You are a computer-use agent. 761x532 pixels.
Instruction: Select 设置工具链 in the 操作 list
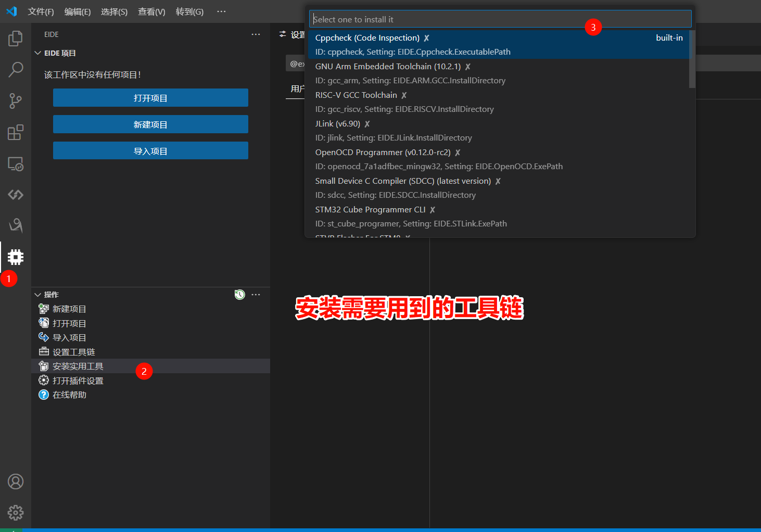tap(74, 352)
